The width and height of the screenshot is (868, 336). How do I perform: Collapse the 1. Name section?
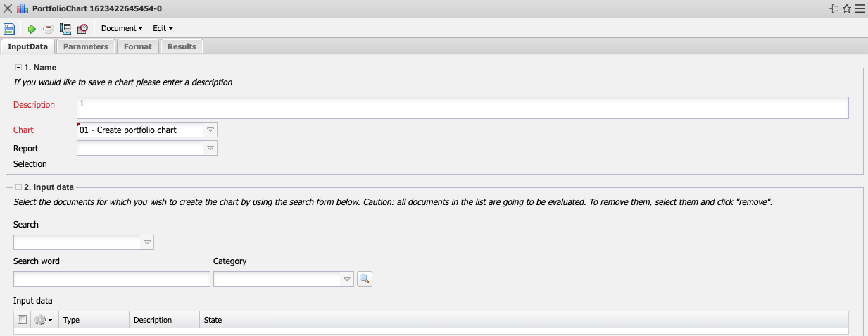pos(18,68)
